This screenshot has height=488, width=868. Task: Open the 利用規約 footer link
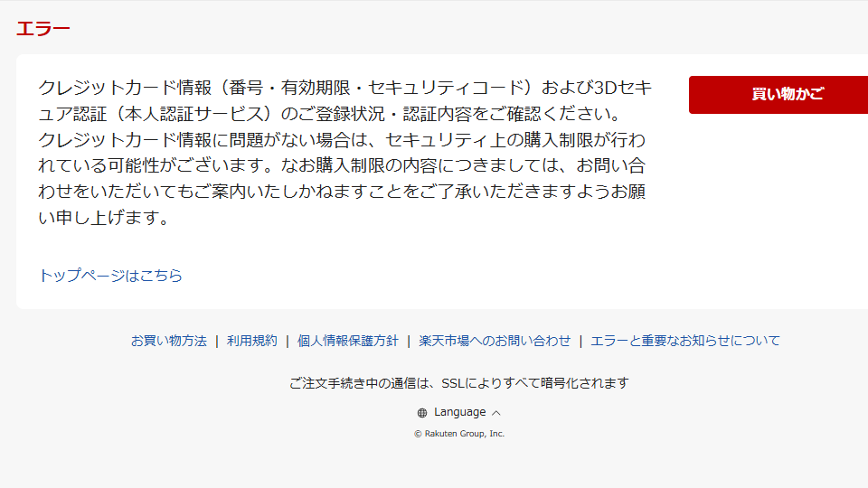(x=252, y=341)
